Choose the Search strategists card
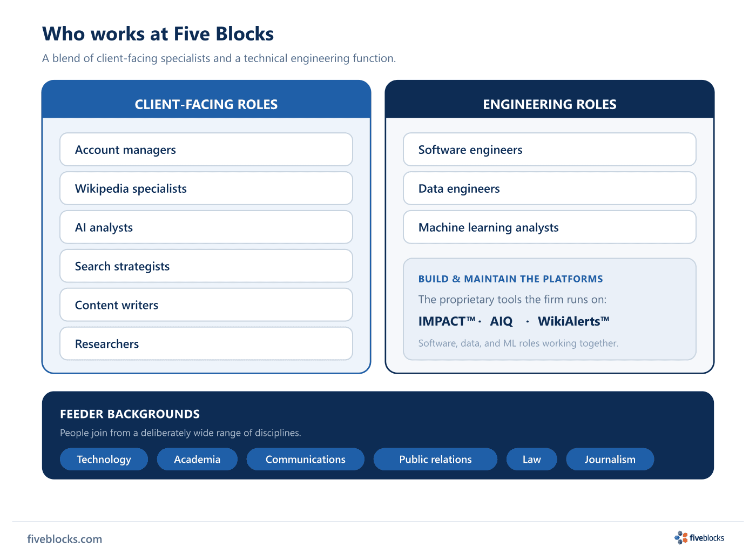 206,266
